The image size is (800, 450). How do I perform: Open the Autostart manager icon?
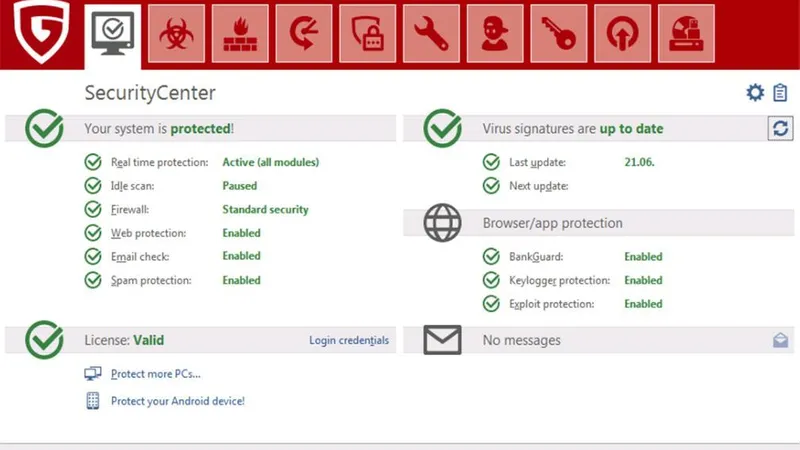pos(622,33)
